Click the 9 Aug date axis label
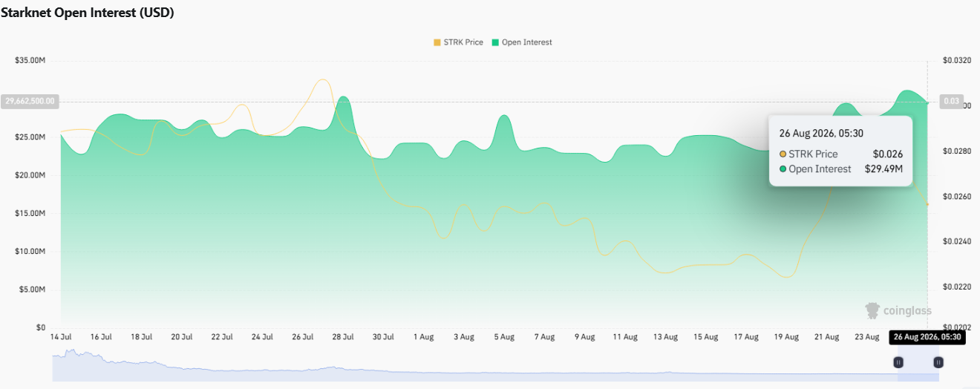 pos(584,336)
